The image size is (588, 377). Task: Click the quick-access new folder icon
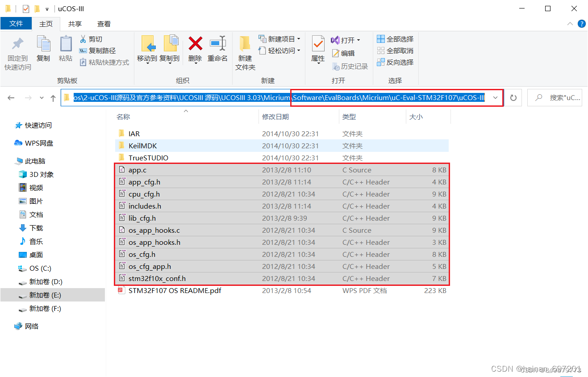tap(37, 8)
